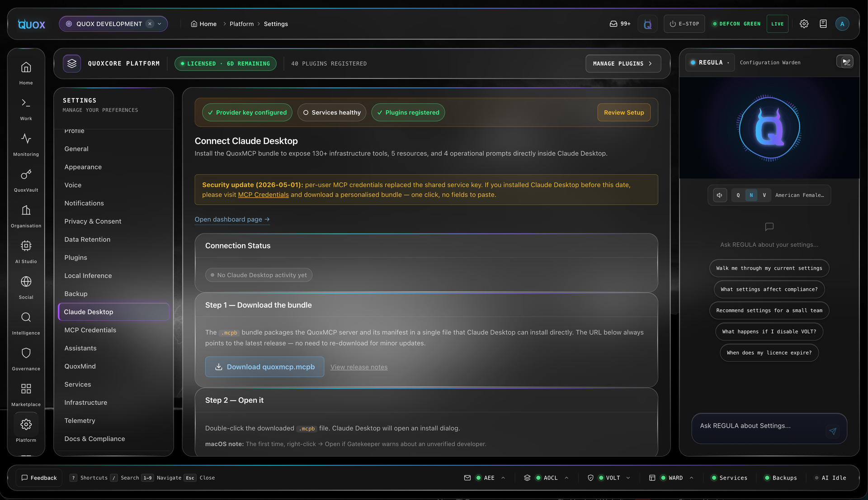The height and width of the screenshot is (500, 868).
Task: Mute the REGULA voice speaker icon
Action: pyautogui.click(x=720, y=195)
